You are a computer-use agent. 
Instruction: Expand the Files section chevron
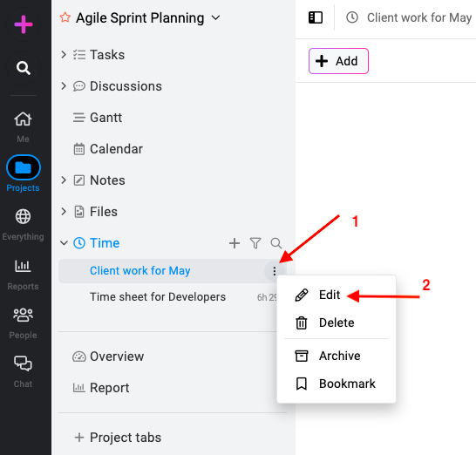coord(64,212)
